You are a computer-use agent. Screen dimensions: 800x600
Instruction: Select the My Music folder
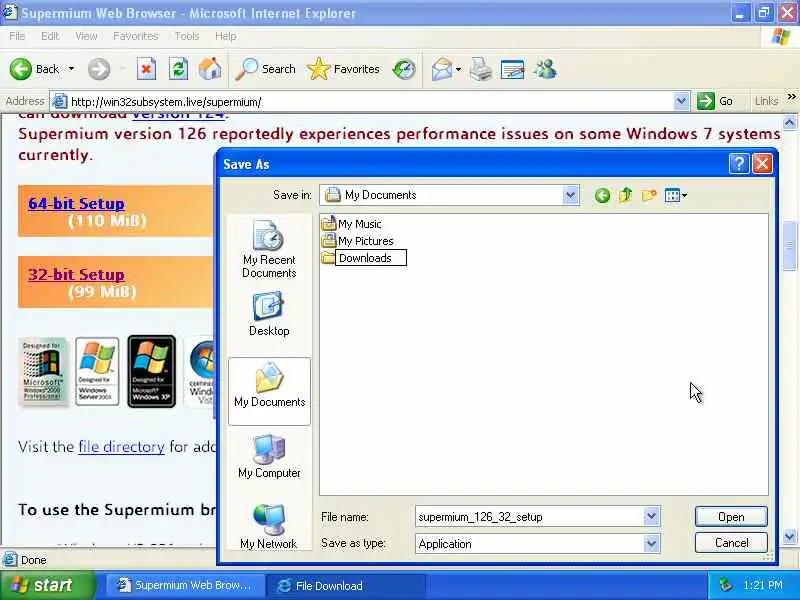coord(352,223)
